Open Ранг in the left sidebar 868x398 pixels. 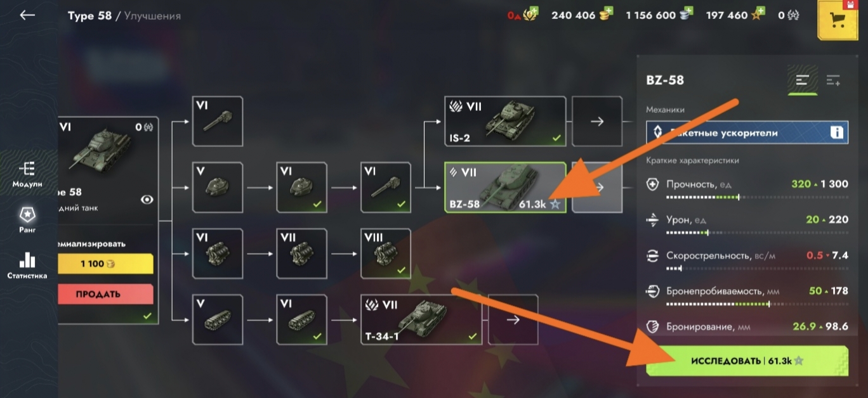tap(27, 219)
